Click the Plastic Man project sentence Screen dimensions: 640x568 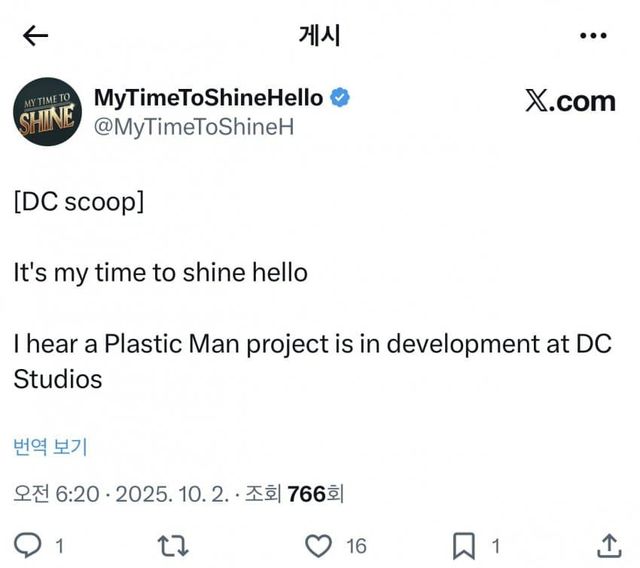click(312, 346)
